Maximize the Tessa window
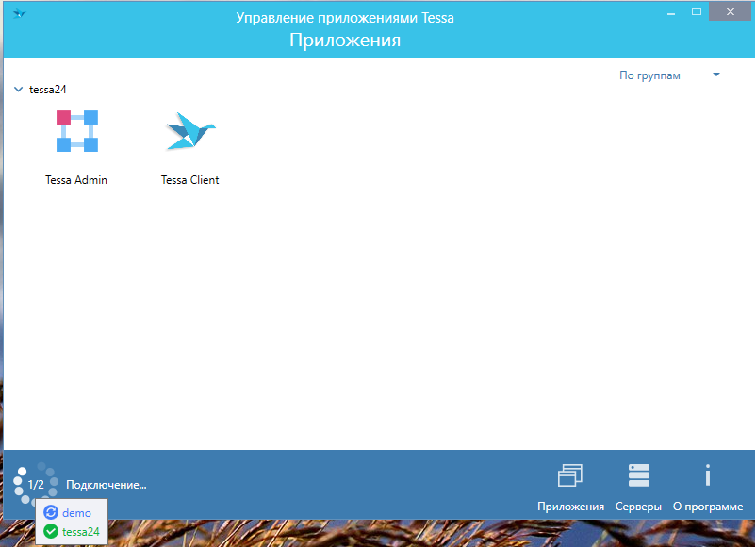756x549 pixels. click(697, 12)
